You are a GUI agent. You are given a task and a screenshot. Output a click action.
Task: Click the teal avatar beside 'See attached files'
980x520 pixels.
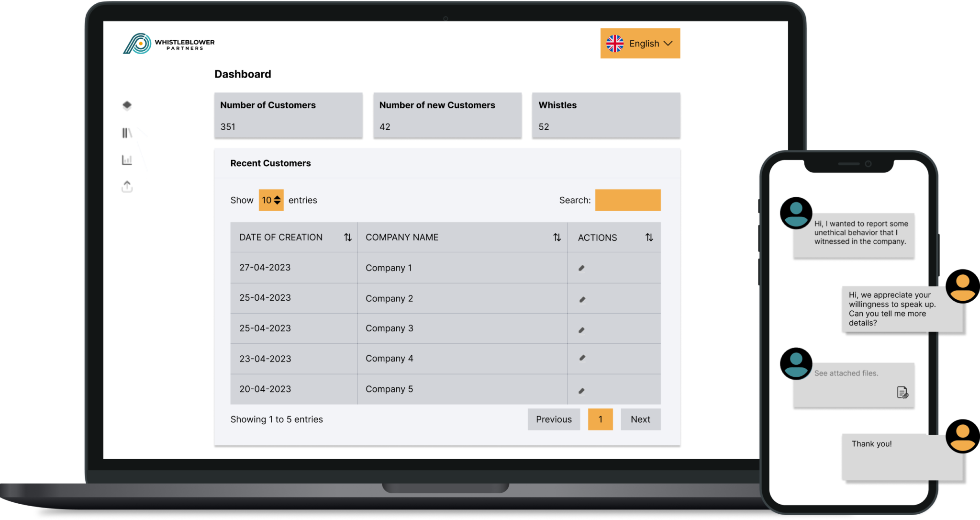click(x=796, y=363)
